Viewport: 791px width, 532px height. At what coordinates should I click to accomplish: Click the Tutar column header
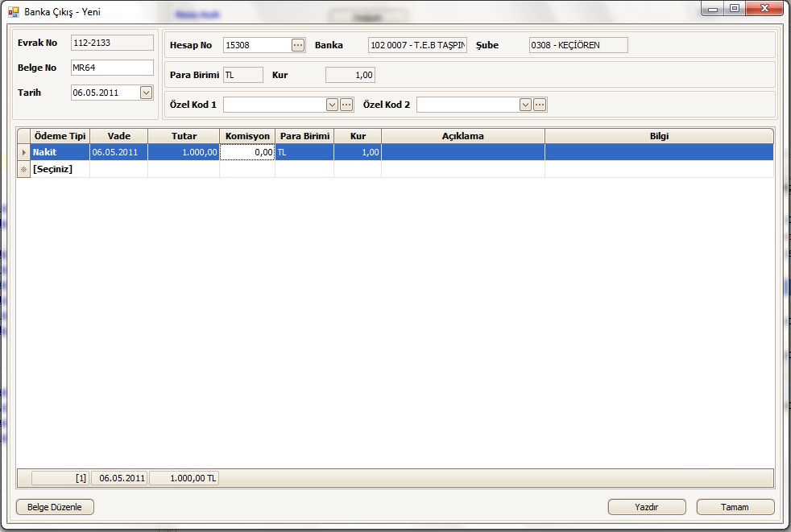click(184, 136)
